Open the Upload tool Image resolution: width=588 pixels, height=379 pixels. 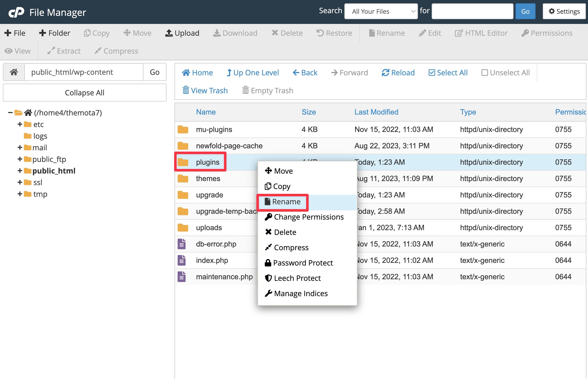point(182,33)
